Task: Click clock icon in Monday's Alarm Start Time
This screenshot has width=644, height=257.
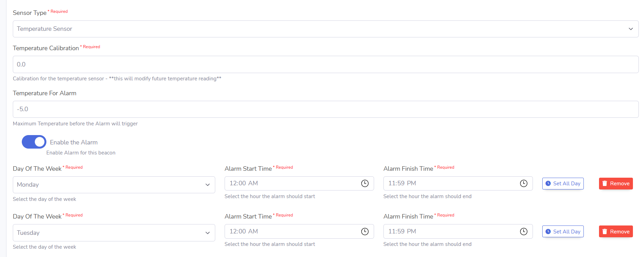Action: tap(365, 184)
